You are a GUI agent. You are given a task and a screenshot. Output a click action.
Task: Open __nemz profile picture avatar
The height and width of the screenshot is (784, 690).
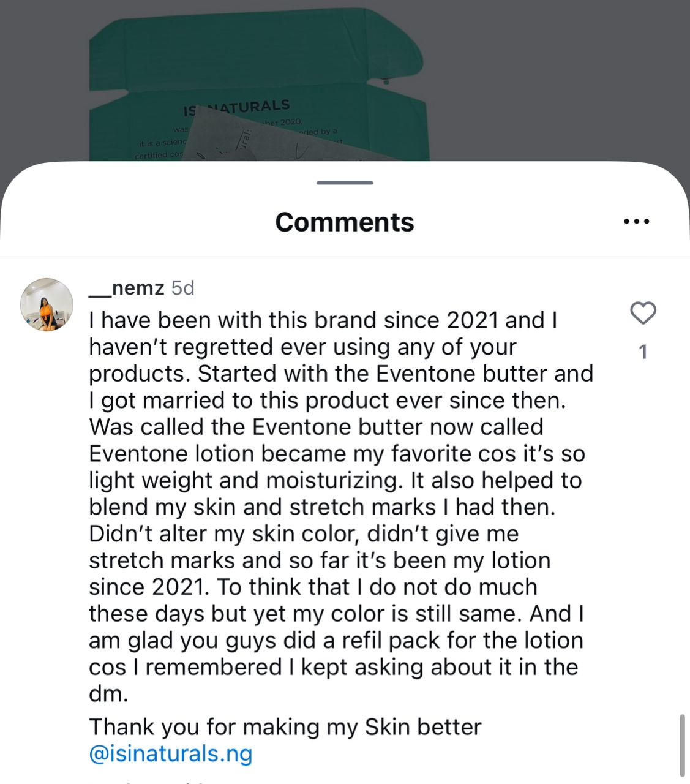pos(47,305)
